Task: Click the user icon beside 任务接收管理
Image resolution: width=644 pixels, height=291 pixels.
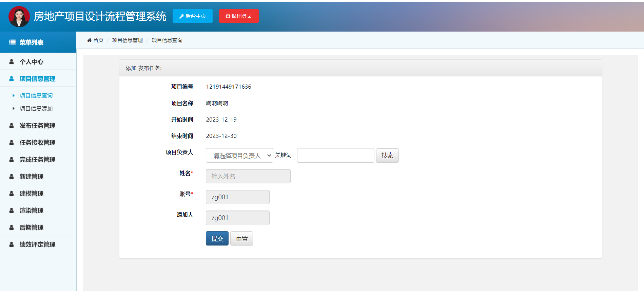Action: [12, 142]
